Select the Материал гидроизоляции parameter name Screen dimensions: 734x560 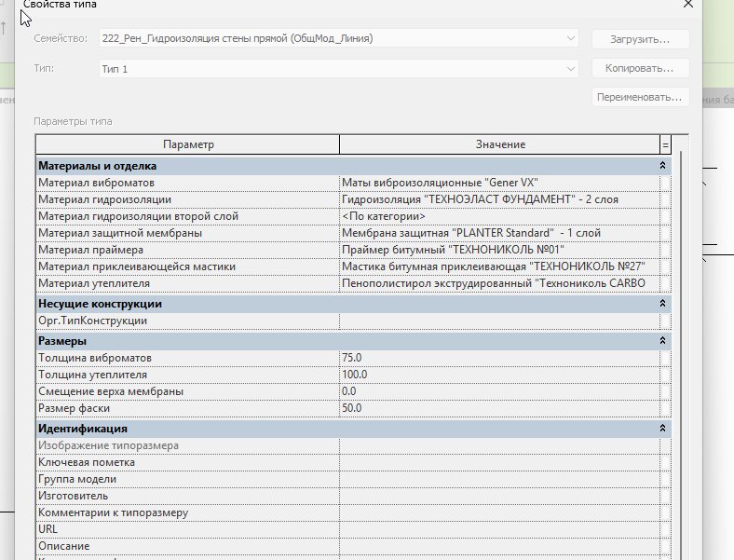click(105, 199)
